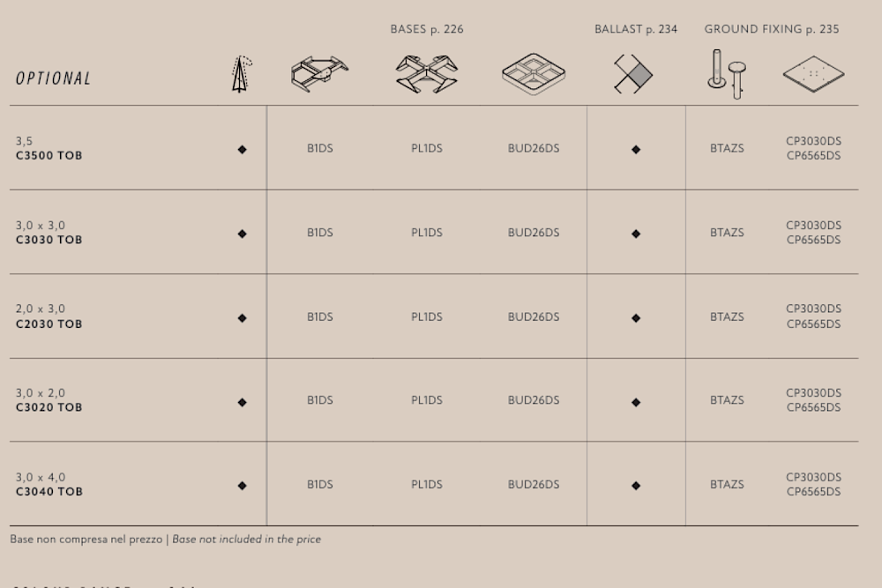Click the PL1DS four-leg base icon
The height and width of the screenshot is (588, 882).
click(426, 74)
